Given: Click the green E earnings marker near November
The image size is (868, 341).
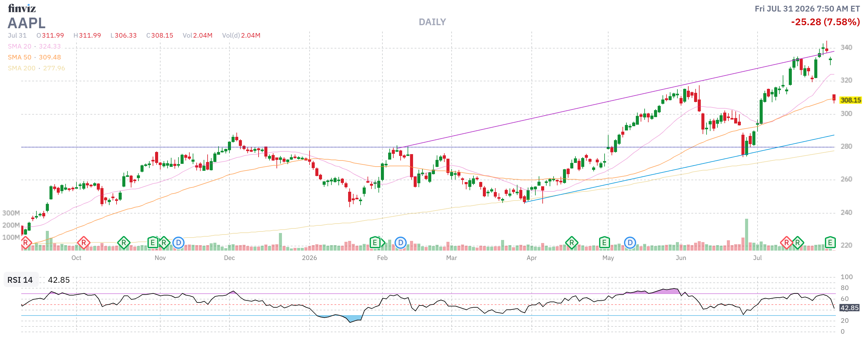Looking at the screenshot, I should (153, 243).
